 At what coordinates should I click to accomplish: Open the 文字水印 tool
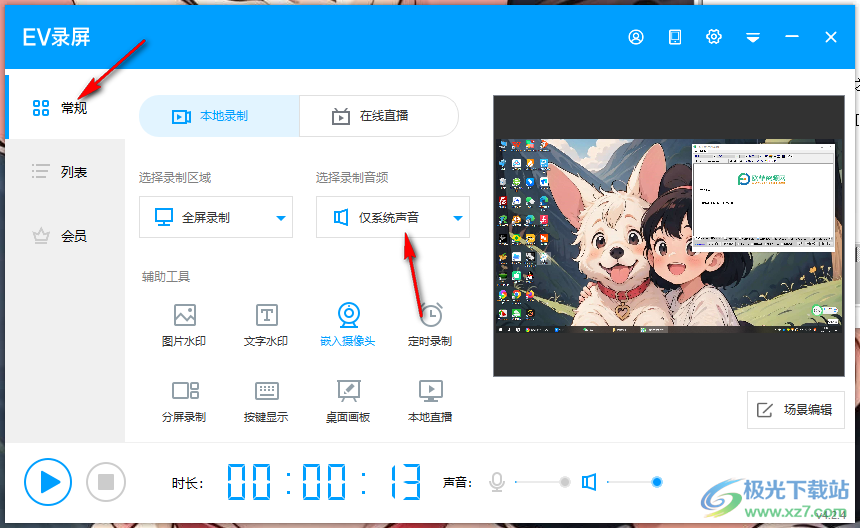coord(266,325)
